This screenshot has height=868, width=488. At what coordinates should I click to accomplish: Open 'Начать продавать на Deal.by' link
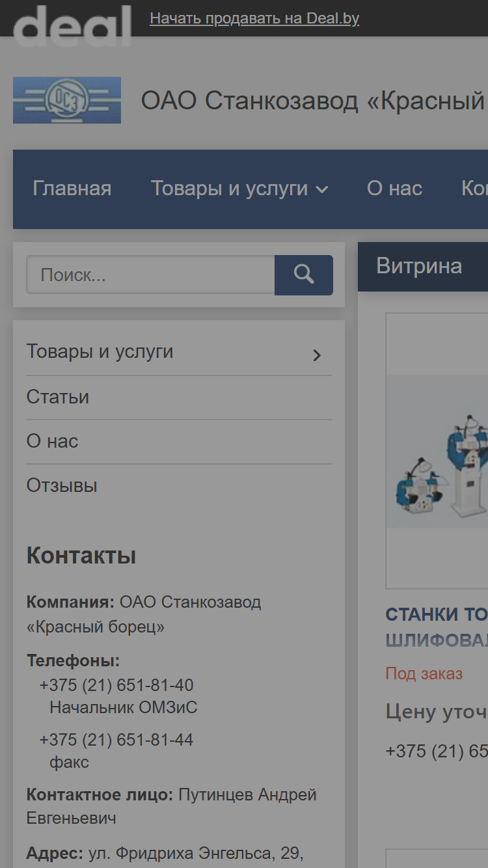254,18
